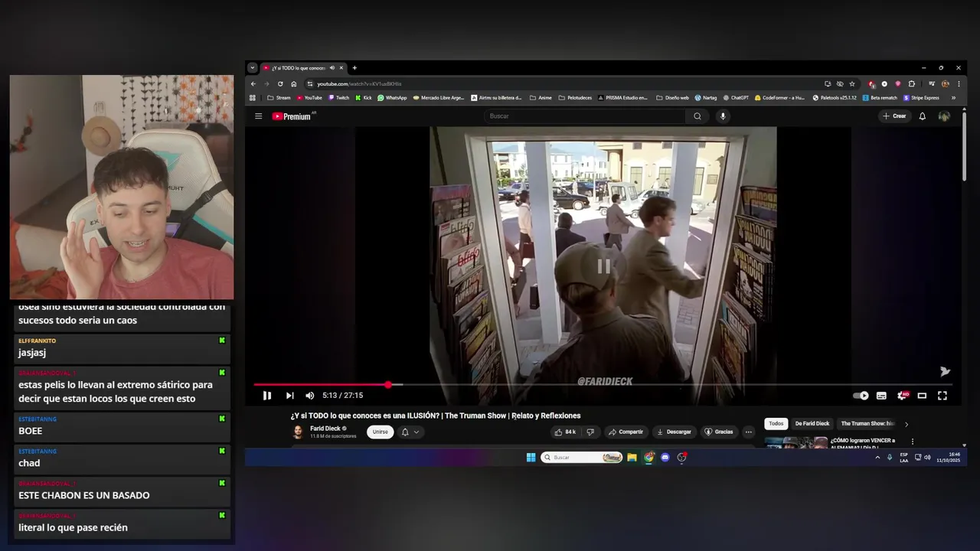Open the Kick bookmark
980x551 pixels.
coord(364,98)
